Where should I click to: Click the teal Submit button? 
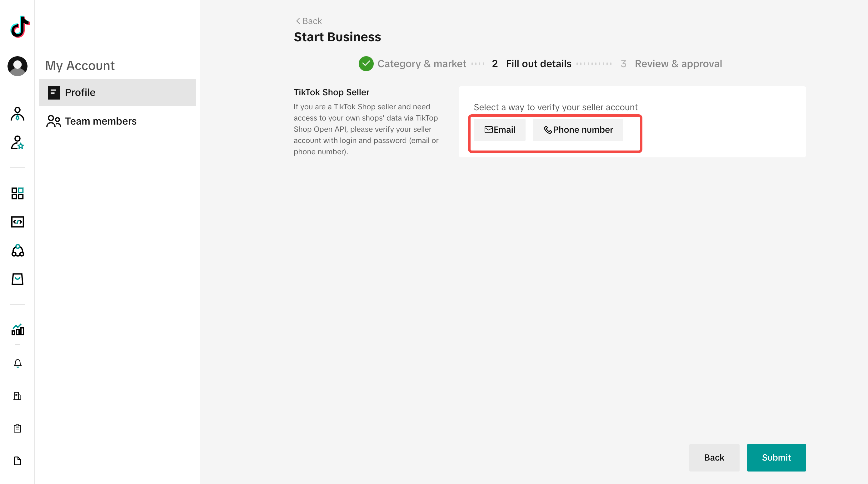click(776, 457)
